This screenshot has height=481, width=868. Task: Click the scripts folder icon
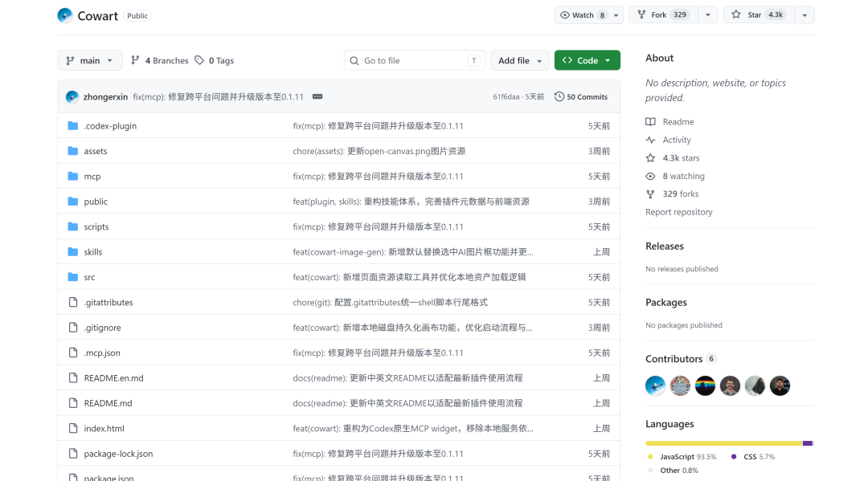pyautogui.click(x=72, y=226)
